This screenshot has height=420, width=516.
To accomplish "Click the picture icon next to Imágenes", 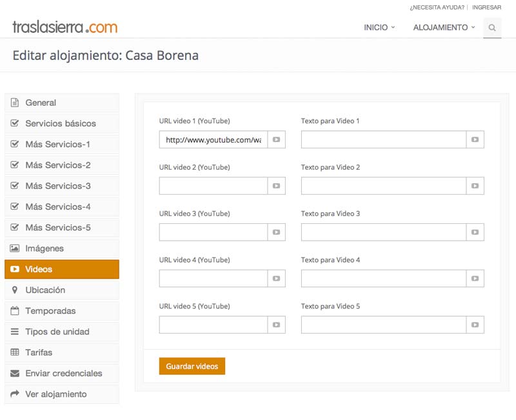I will coord(14,248).
